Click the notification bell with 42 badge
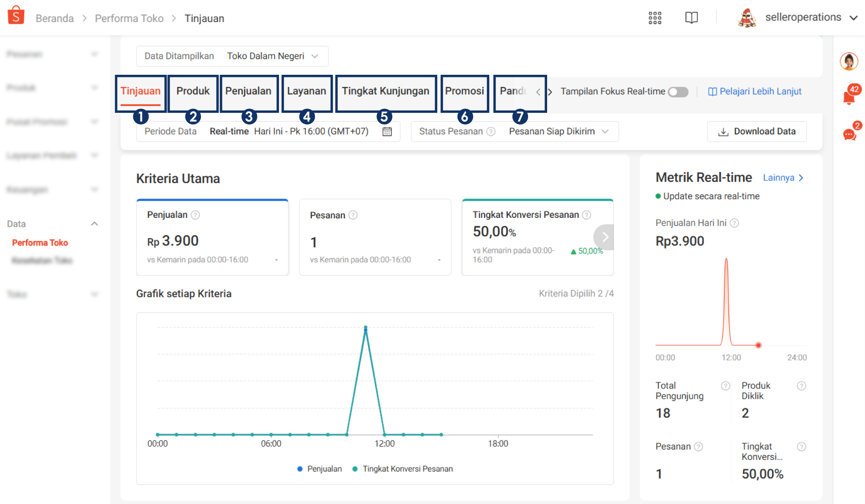 849,97
